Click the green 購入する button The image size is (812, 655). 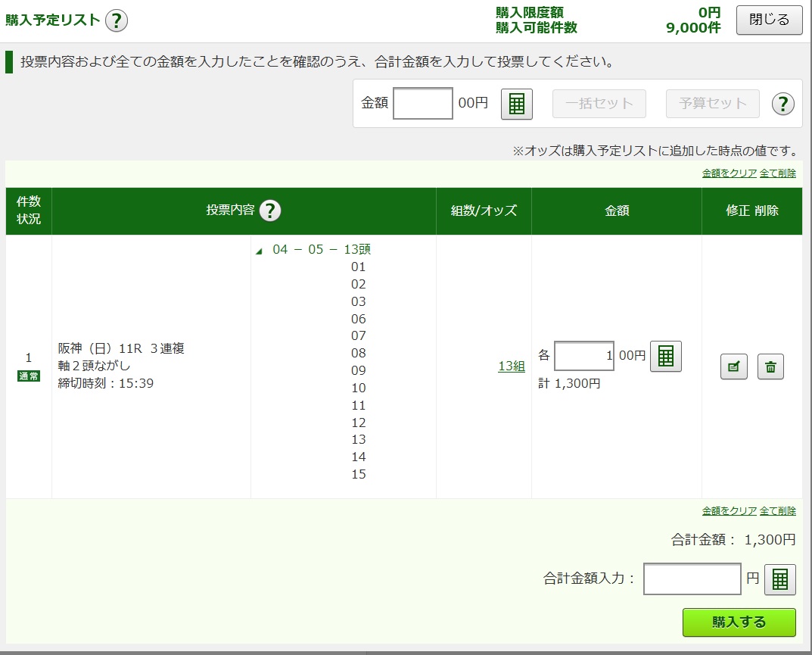739,622
